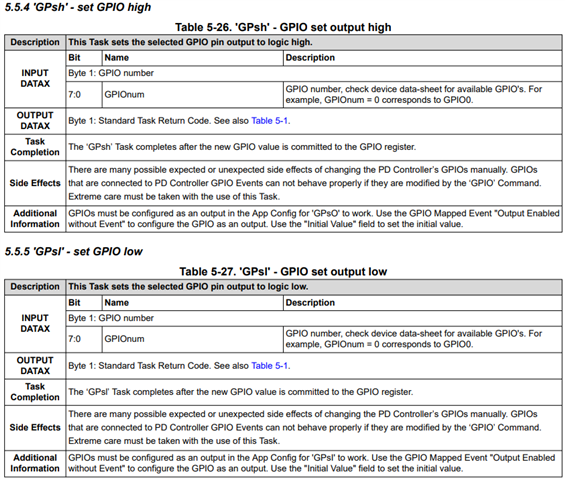This screenshot has height=480, width=565.
Task: Click GPIO number description text in Table 5-27
Action: pos(414,339)
